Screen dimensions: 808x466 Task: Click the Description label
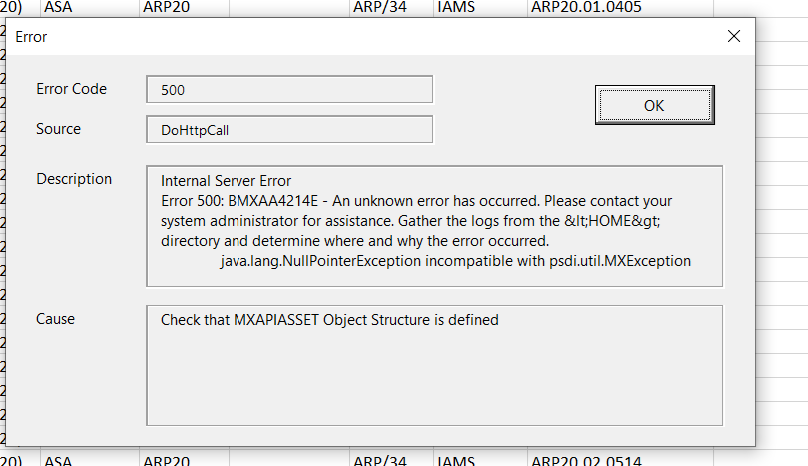point(74,179)
